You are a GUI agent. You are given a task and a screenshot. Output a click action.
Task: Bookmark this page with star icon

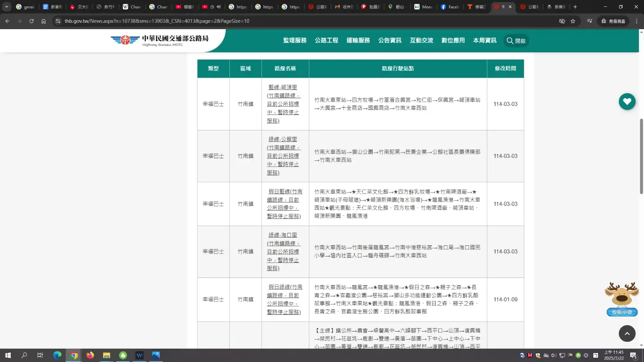tap(573, 21)
